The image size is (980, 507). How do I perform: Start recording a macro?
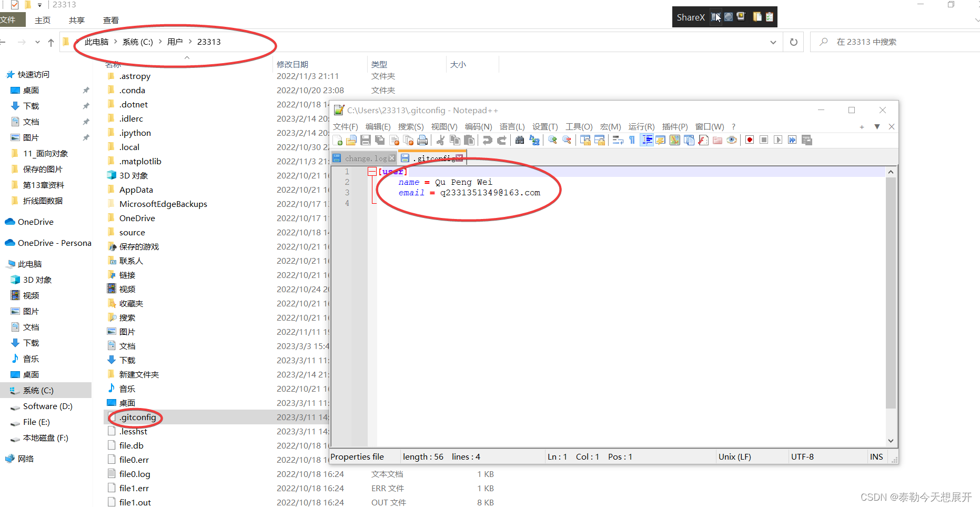coord(750,140)
